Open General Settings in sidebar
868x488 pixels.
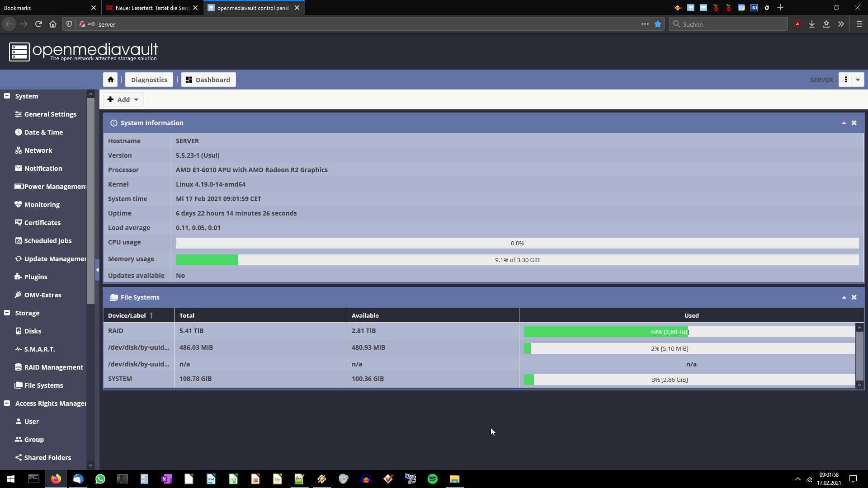point(45,114)
